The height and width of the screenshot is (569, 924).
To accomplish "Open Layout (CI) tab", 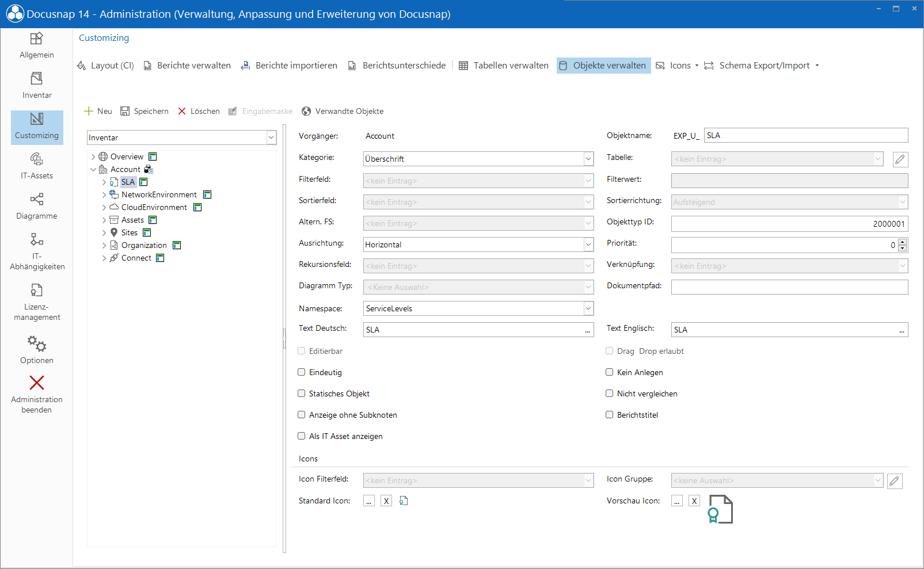I will coord(106,66).
